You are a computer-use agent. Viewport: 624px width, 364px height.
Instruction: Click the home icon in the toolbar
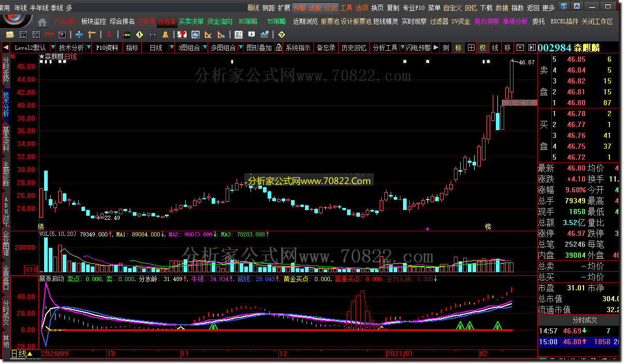43,22
